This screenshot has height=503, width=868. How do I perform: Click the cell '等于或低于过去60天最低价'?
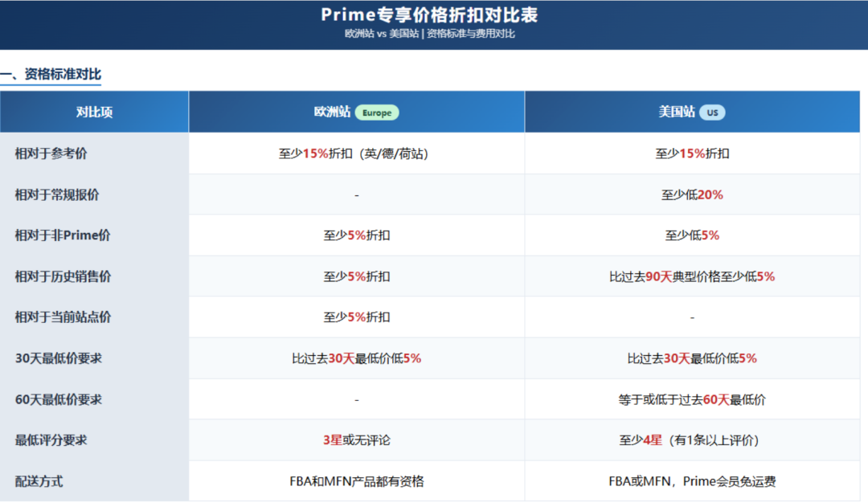pos(692,399)
